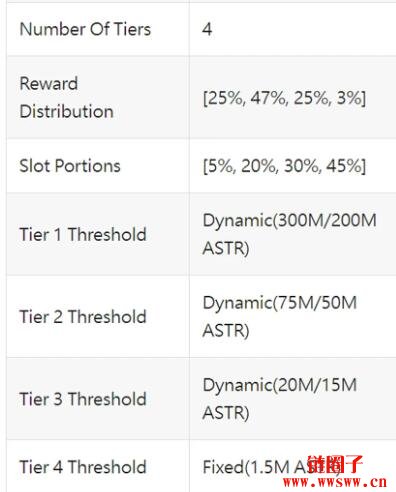Screen dimensions: 396x492
Task: Click the Tier 2 Threshold label
Action: point(83,317)
